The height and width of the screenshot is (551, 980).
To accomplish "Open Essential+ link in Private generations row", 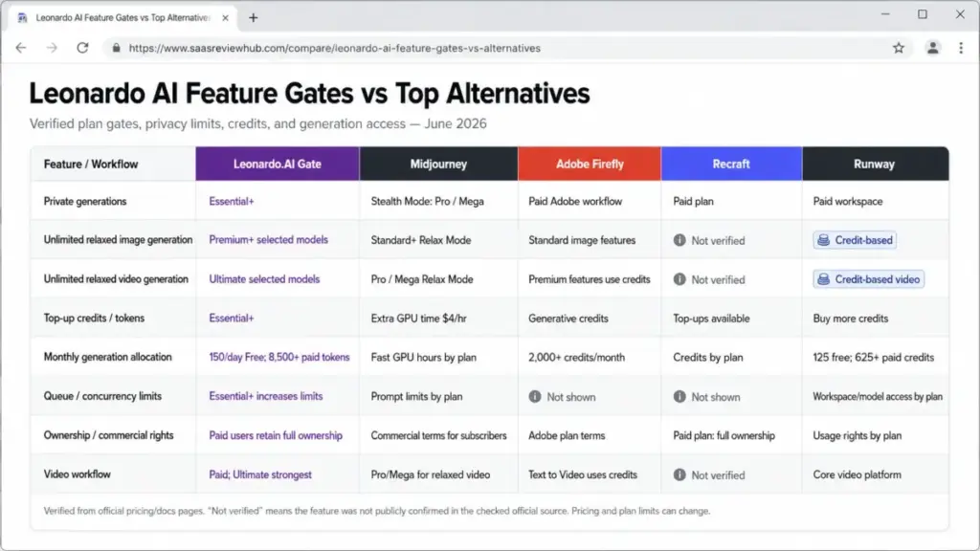I will coord(232,201).
